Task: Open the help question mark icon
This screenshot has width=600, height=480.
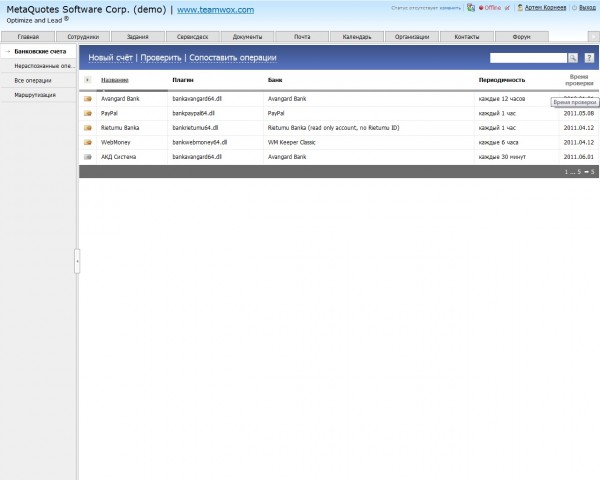Action: tap(589, 58)
